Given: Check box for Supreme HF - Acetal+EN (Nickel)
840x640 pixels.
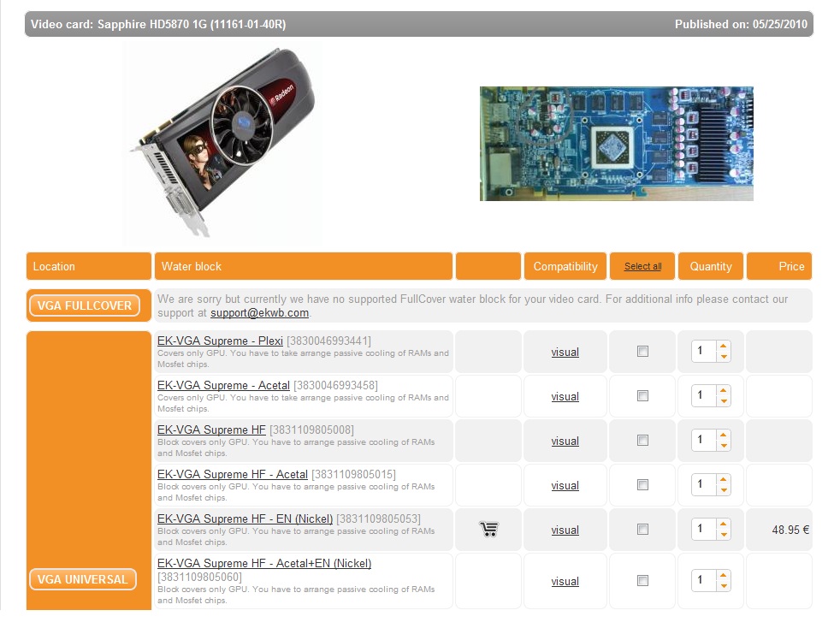Looking at the screenshot, I should (642, 580).
